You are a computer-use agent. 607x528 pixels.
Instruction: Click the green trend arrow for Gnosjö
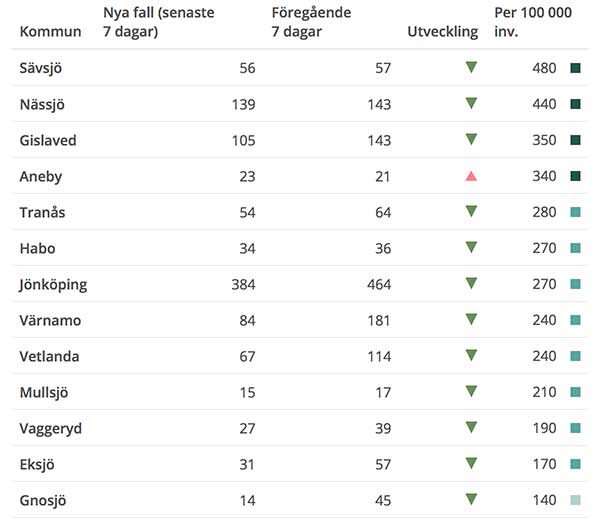[471, 499]
